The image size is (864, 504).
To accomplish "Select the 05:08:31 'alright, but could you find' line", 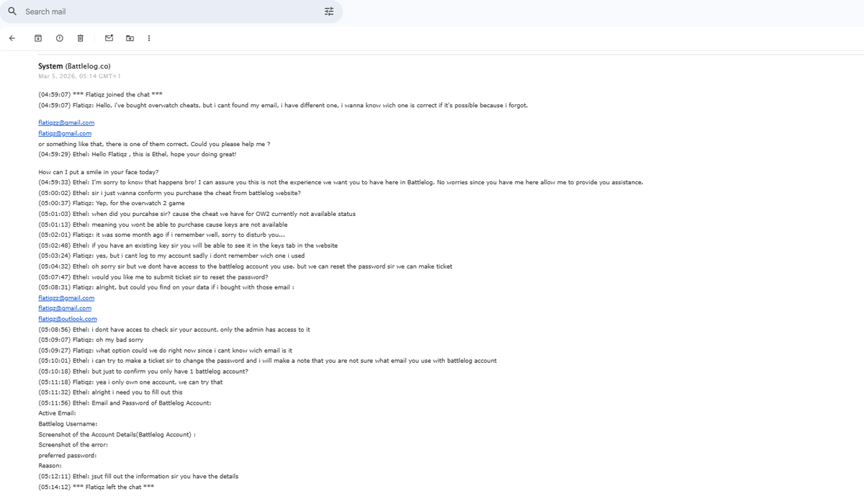I will [x=166, y=287].
